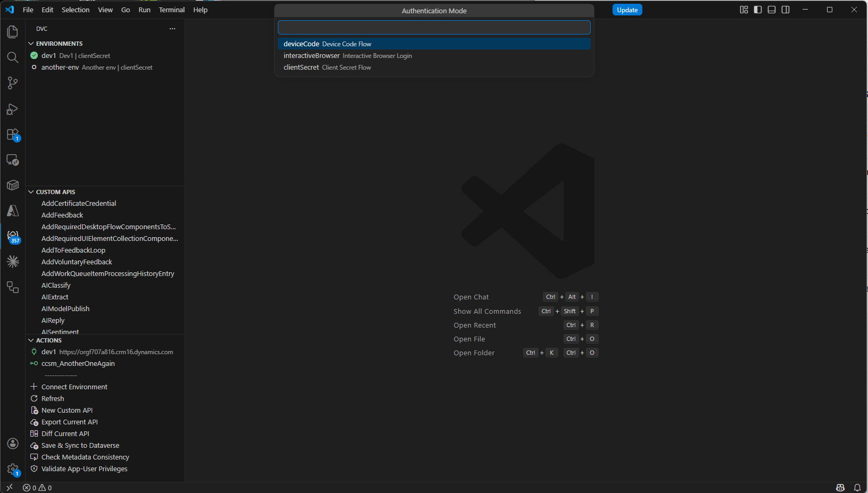Open notifications bell in status bar
The height and width of the screenshot is (493, 868).
[x=857, y=488]
